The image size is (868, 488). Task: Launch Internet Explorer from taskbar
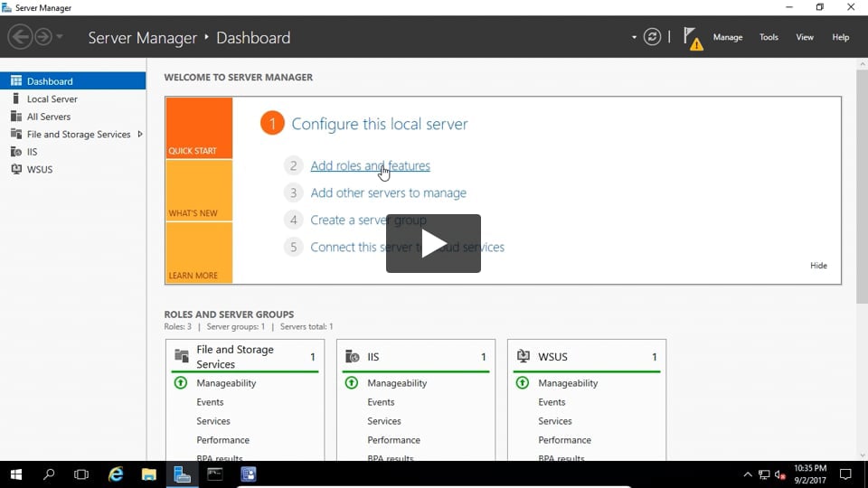116,474
